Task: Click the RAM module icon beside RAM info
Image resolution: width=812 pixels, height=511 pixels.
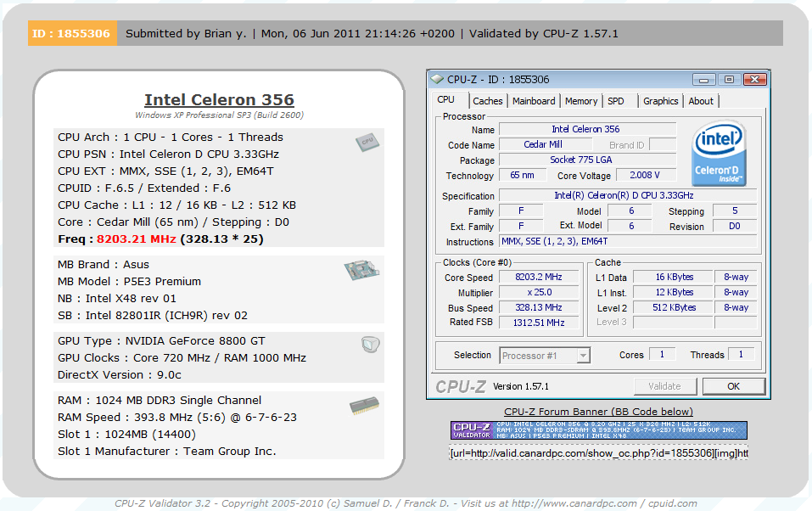Action: 365,406
